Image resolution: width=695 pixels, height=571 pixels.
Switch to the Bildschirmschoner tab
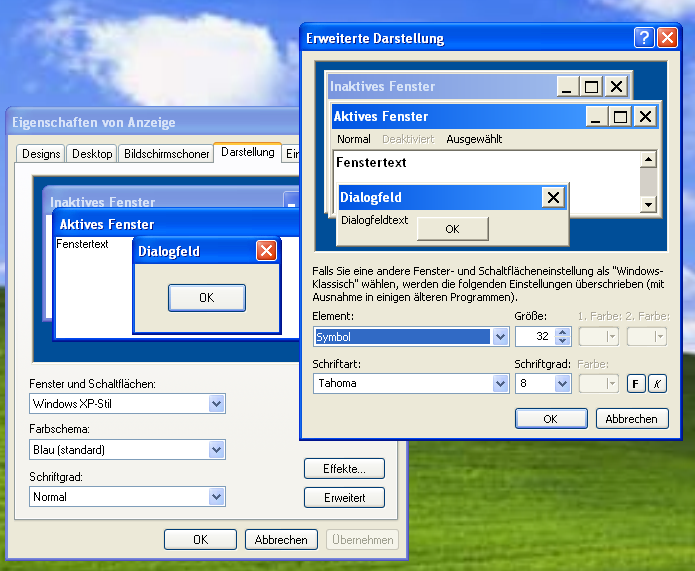click(x=166, y=154)
